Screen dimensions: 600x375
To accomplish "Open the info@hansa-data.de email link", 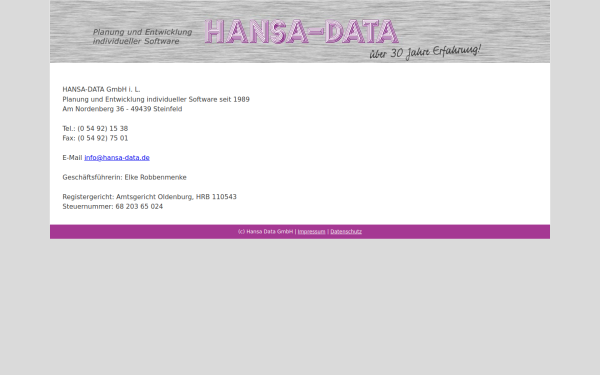I will [117, 158].
